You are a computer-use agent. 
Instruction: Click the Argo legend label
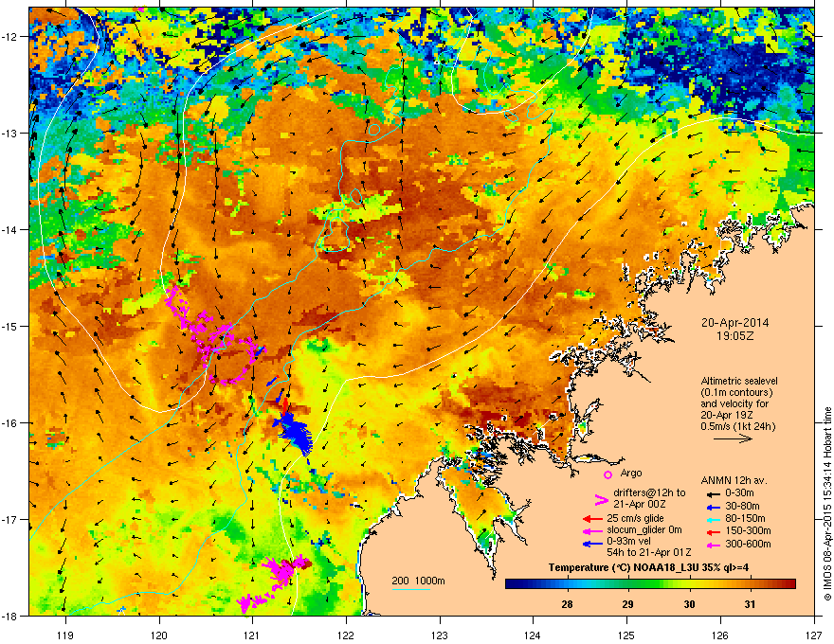click(631, 473)
